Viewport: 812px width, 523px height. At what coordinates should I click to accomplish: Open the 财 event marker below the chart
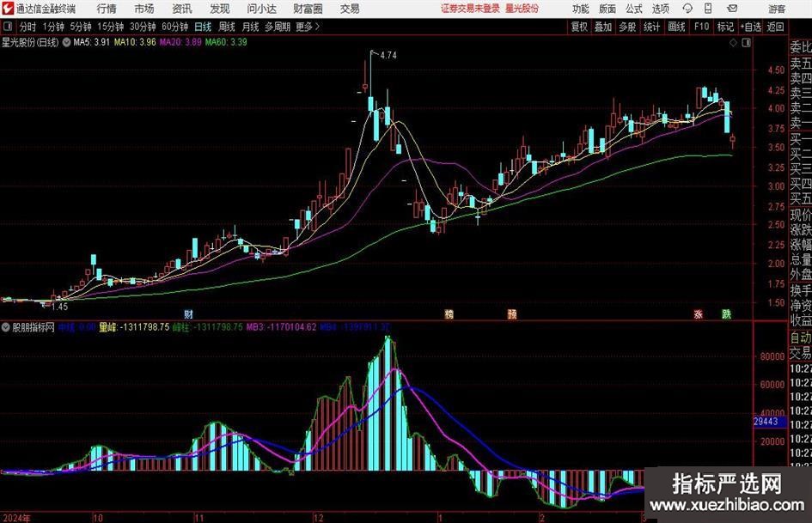[x=188, y=314]
